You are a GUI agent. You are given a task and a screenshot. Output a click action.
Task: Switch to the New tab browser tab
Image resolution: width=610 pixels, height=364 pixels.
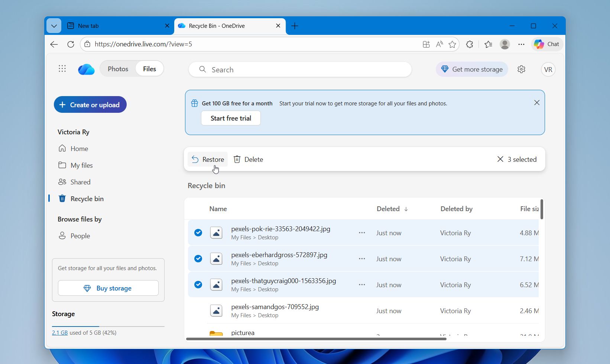click(x=89, y=26)
